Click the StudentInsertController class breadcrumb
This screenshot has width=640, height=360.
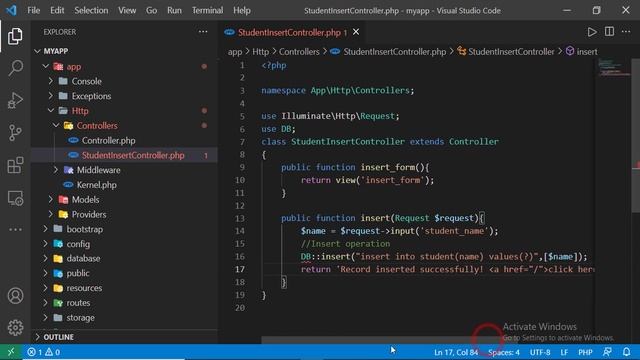[x=511, y=51]
